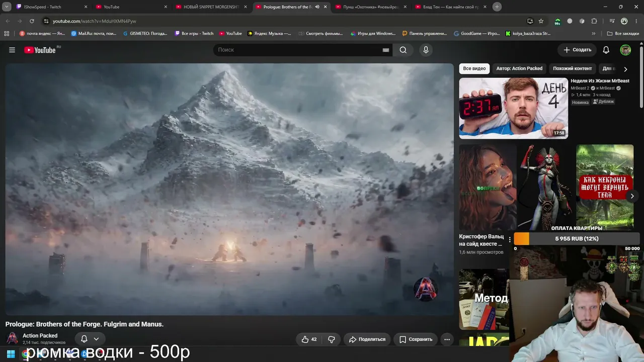View site information for youtube.com

coord(46,21)
